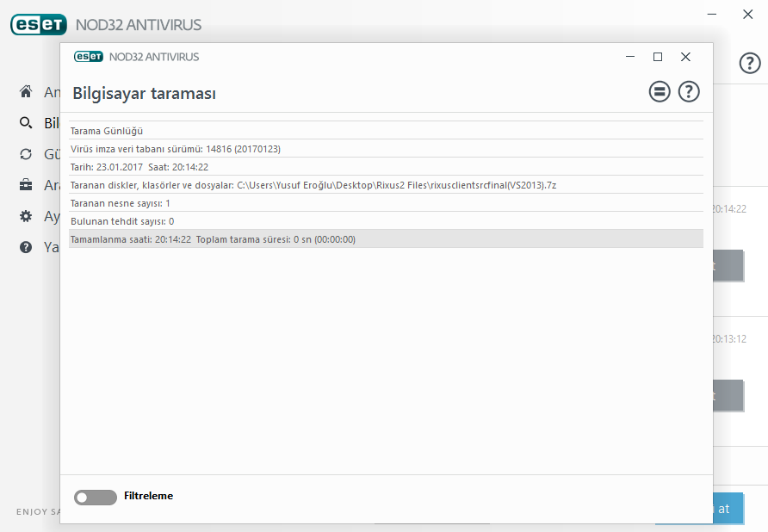Click the ESET logo in scan window
Image resolution: width=768 pixels, height=532 pixels.
89,57
